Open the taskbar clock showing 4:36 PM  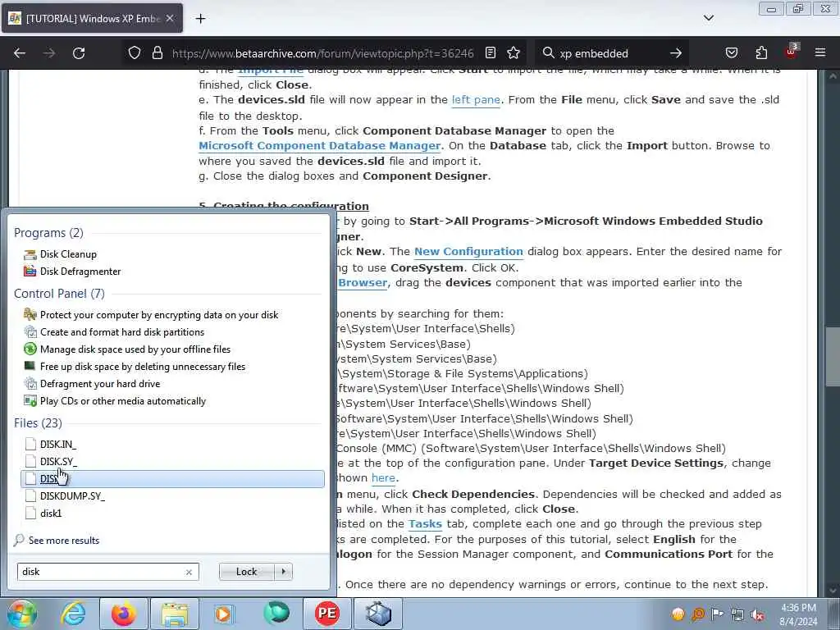pos(798,614)
